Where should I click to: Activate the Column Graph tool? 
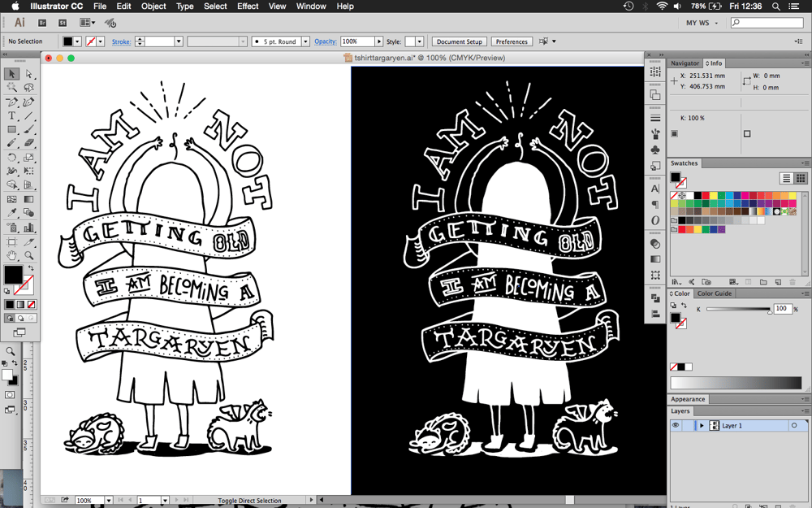(28, 227)
